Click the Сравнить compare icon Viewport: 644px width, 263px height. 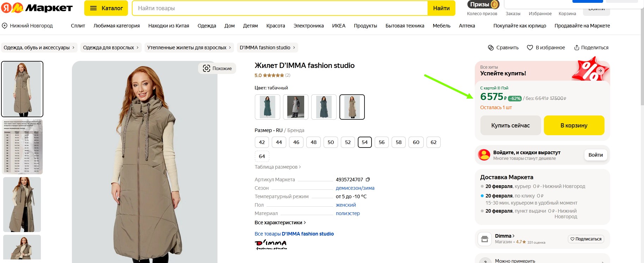(491, 48)
